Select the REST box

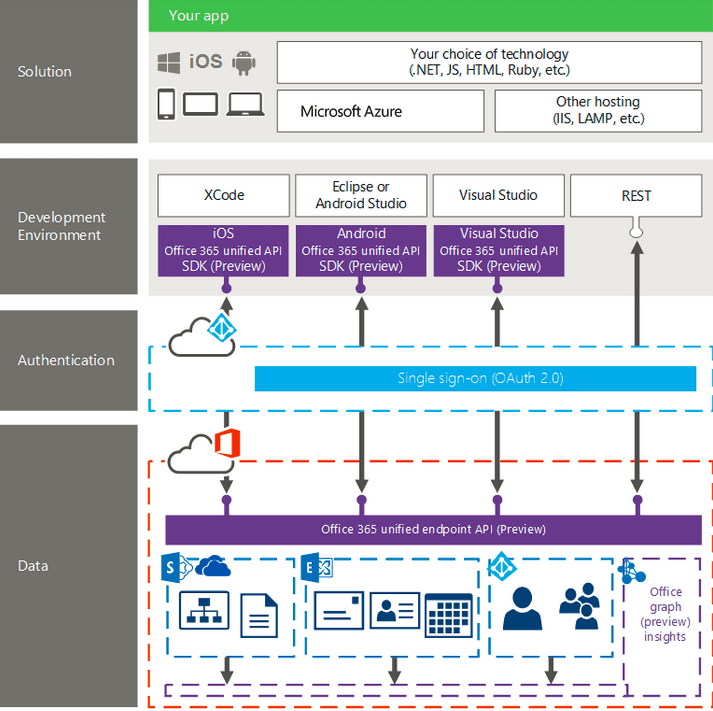[636, 195]
